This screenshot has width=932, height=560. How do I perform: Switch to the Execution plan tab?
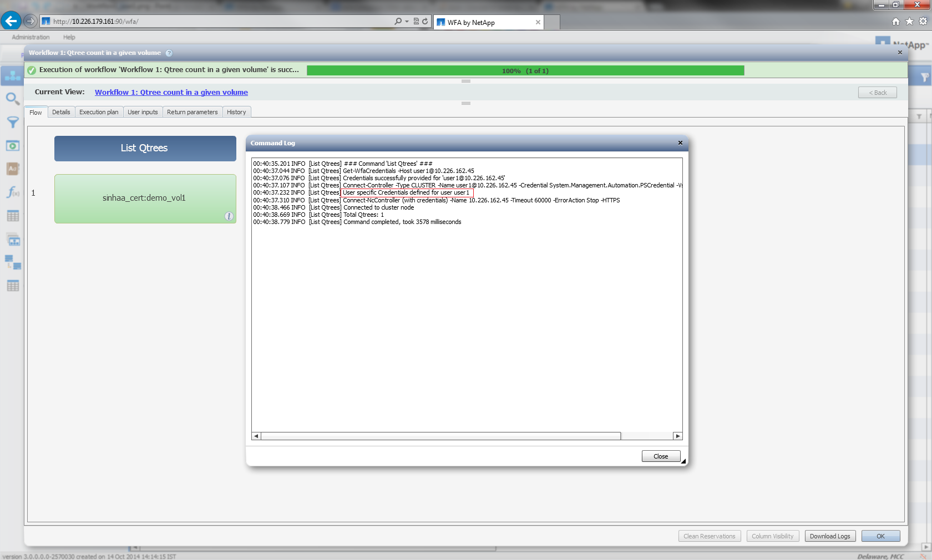pyautogui.click(x=99, y=112)
